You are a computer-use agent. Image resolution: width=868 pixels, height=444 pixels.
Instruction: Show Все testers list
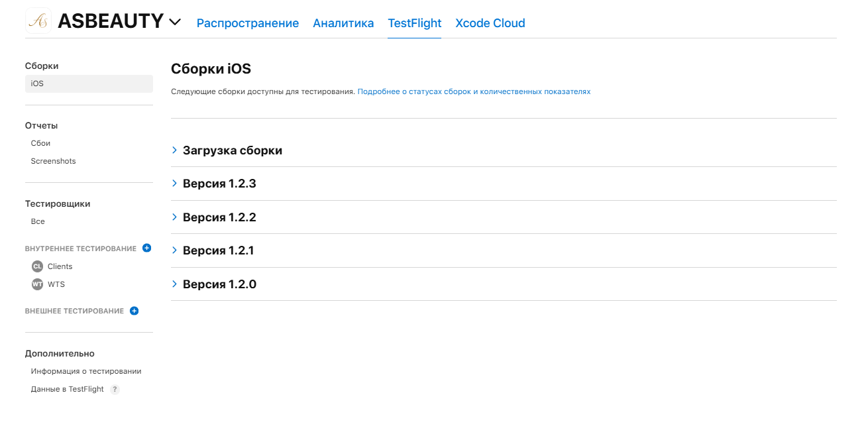coord(38,221)
